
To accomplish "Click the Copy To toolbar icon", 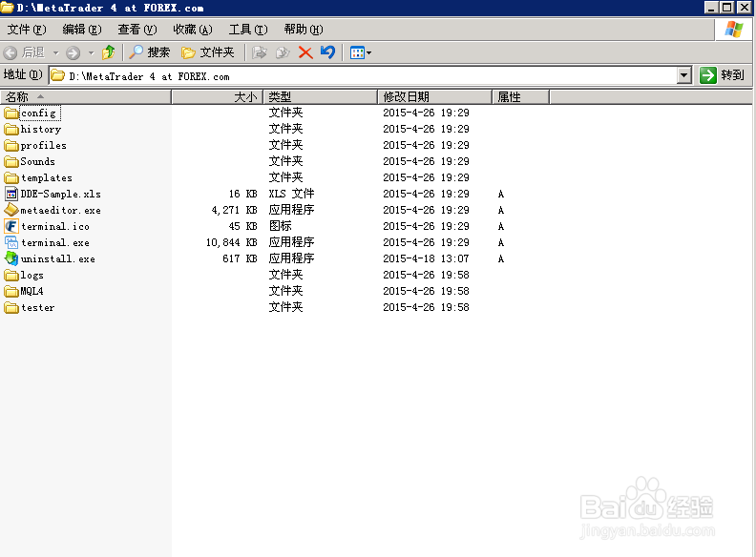I will click(x=283, y=52).
